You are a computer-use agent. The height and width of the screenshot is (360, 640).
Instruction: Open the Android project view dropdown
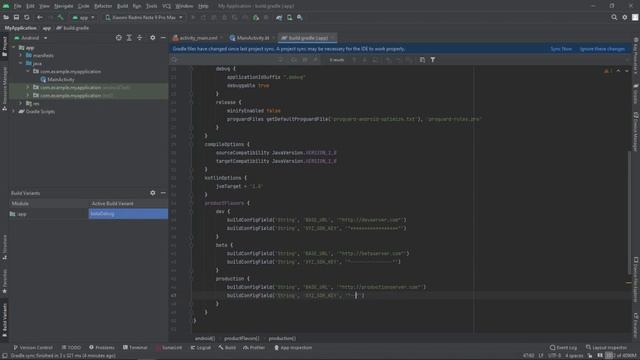31,38
